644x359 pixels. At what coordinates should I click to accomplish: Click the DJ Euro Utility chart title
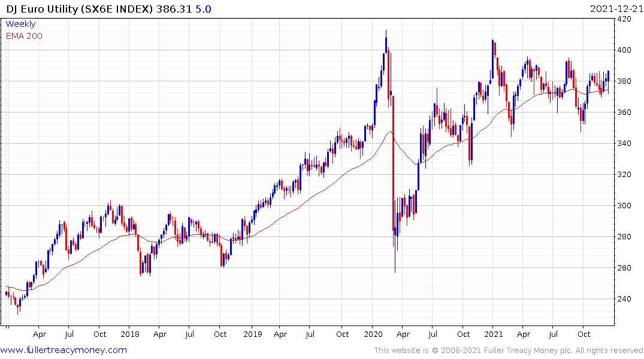tap(79, 9)
